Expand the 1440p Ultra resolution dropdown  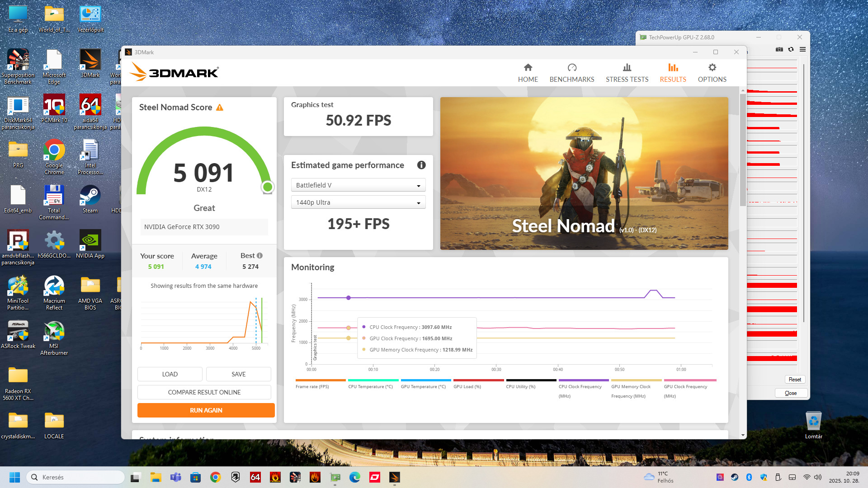[358, 202]
